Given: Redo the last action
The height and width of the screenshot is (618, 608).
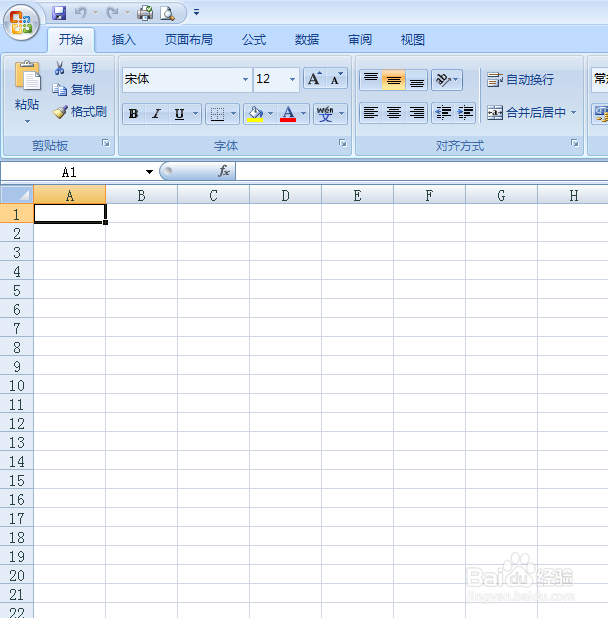Looking at the screenshot, I should [113, 13].
